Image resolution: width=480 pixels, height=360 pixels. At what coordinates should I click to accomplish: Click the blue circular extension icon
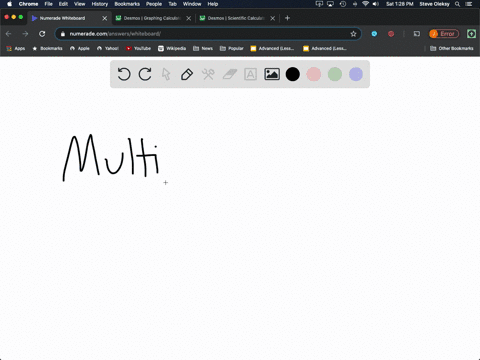pyautogui.click(x=374, y=34)
